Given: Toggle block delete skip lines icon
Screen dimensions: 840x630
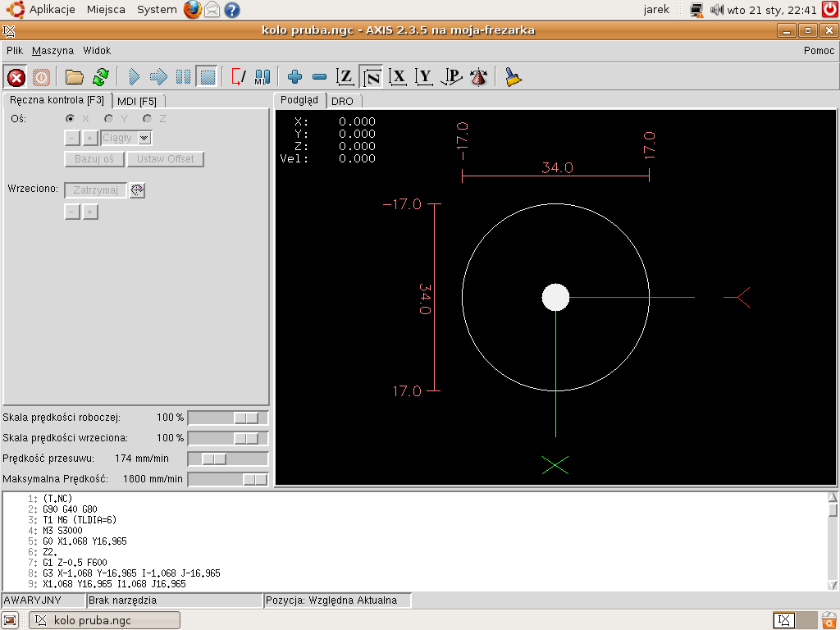Looking at the screenshot, I should (x=238, y=77).
